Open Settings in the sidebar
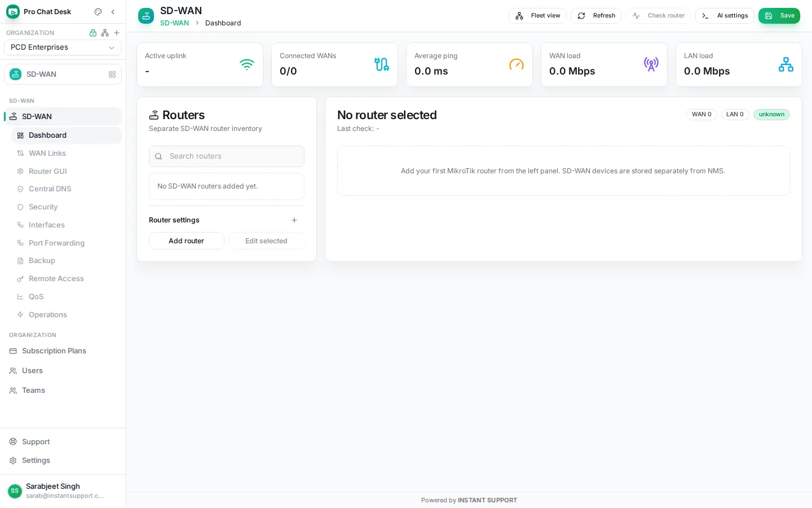The width and height of the screenshot is (812, 508). tap(63, 461)
